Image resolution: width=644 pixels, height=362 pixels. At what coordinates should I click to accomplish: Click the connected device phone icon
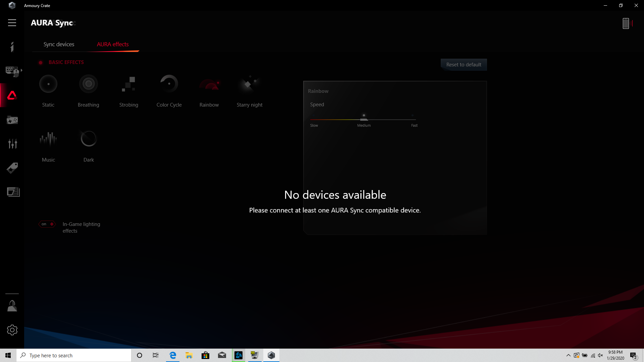click(x=626, y=23)
